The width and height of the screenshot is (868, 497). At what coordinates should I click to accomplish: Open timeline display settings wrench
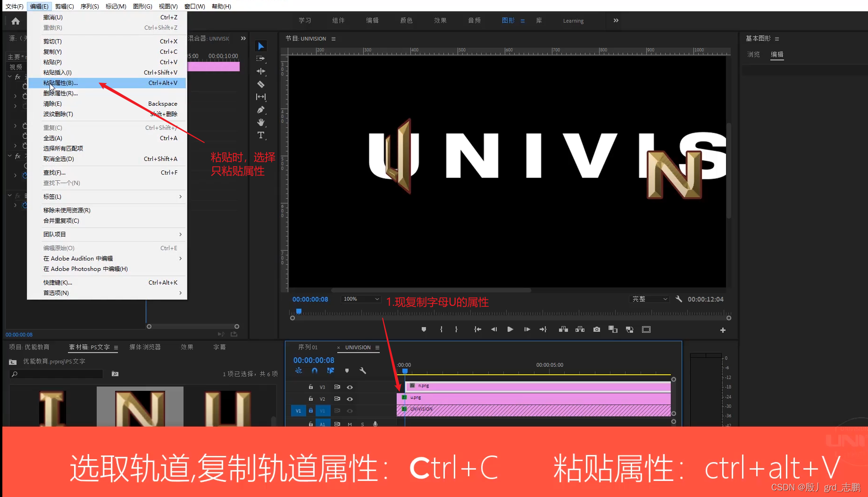point(363,371)
